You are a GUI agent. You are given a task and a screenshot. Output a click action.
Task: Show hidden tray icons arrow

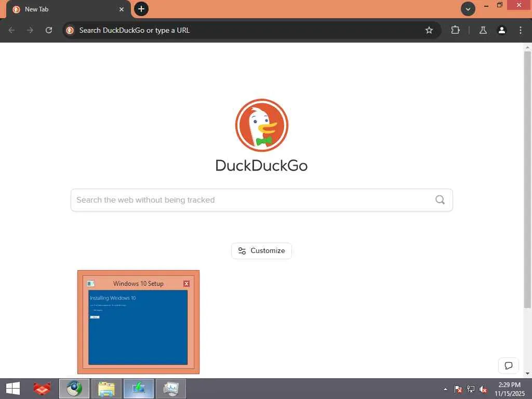[445, 389]
